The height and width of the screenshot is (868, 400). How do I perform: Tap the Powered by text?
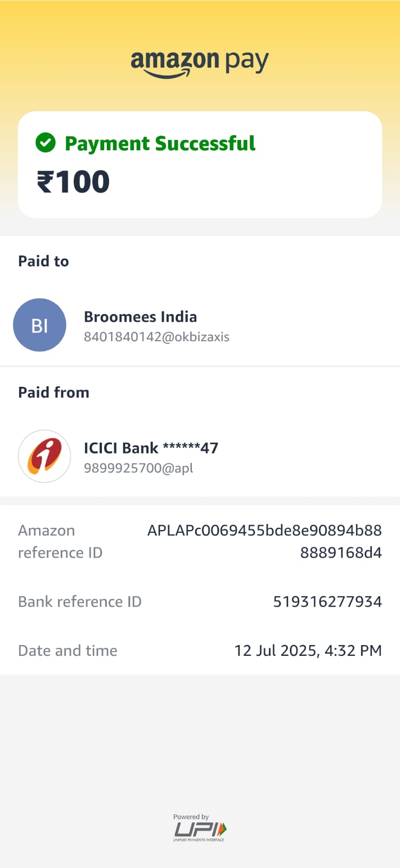(x=191, y=816)
